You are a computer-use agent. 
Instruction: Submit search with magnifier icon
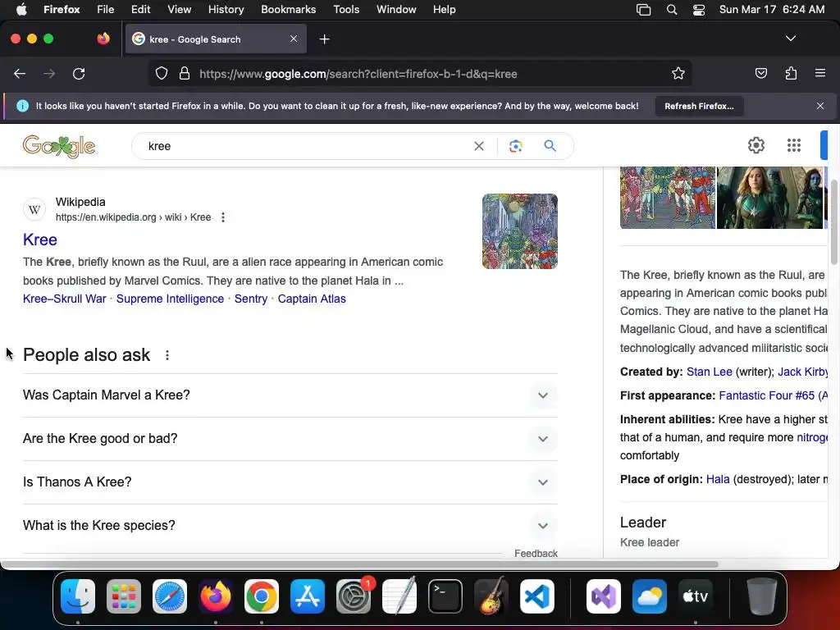tap(550, 146)
